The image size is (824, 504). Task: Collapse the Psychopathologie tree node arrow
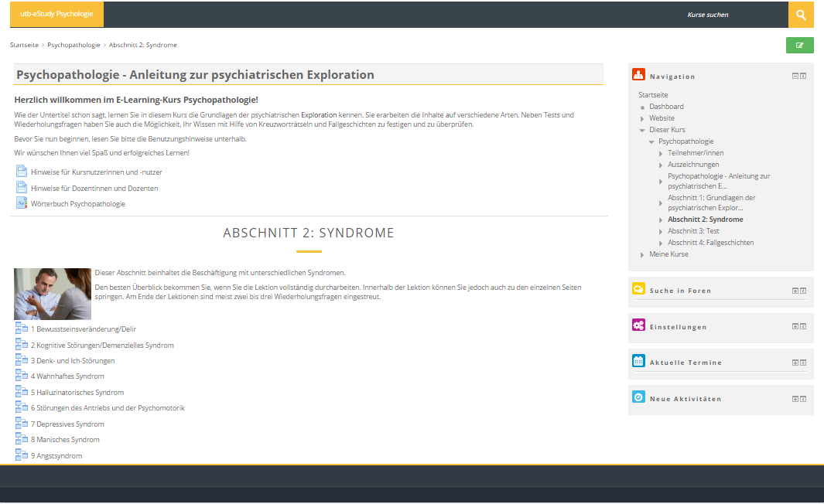point(651,141)
